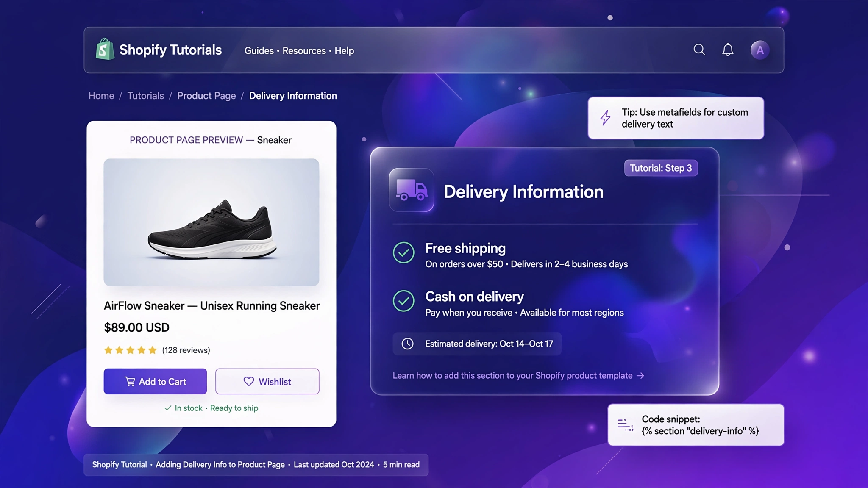This screenshot has height=488, width=868.
Task: Click the lightning bolt tip icon
Action: click(605, 118)
